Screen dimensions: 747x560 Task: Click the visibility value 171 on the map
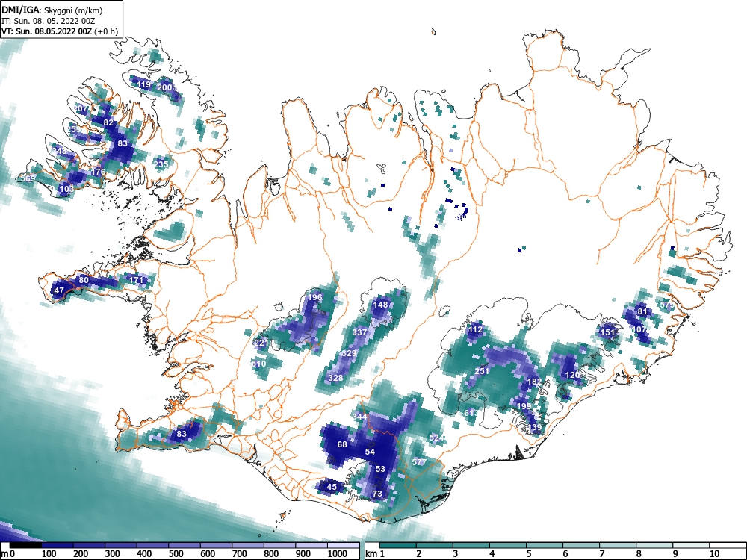coord(136,280)
